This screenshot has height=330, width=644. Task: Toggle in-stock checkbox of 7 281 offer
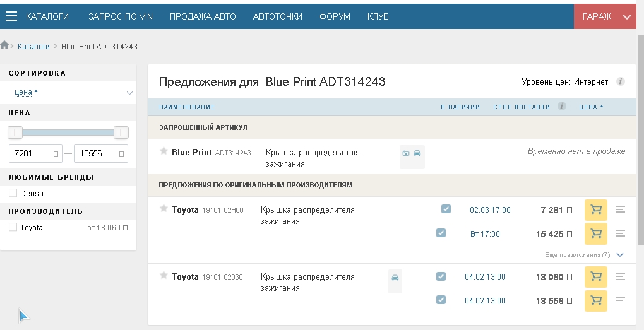point(446,209)
